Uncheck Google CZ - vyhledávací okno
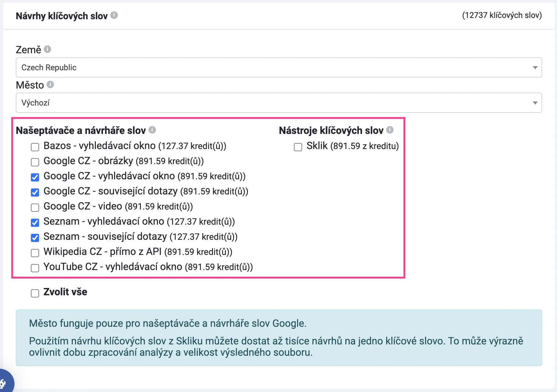 click(x=35, y=177)
